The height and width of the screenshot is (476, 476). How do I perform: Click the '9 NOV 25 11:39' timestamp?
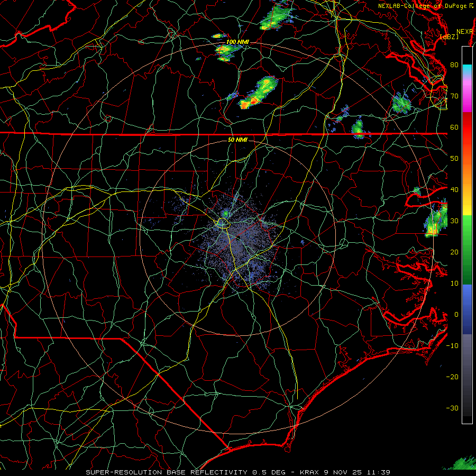[x=356, y=472]
